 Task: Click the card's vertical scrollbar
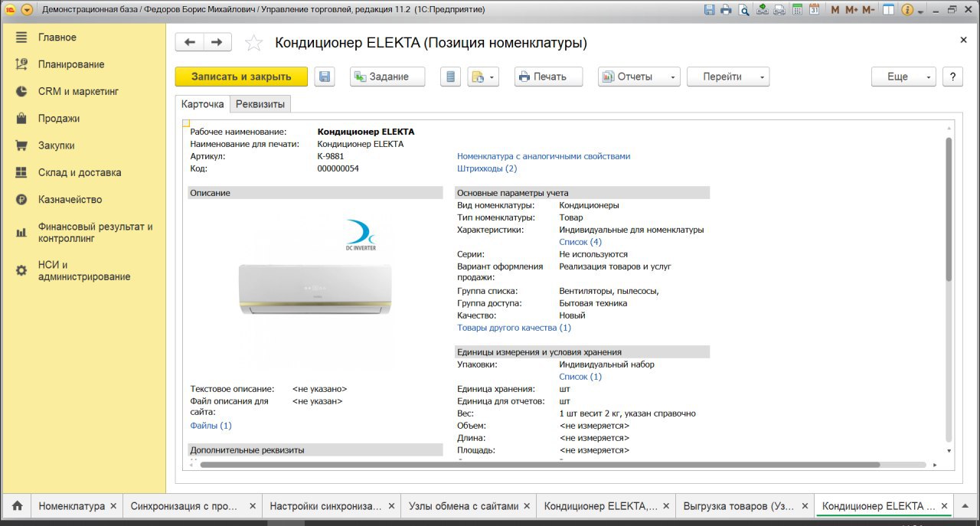coord(949,208)
